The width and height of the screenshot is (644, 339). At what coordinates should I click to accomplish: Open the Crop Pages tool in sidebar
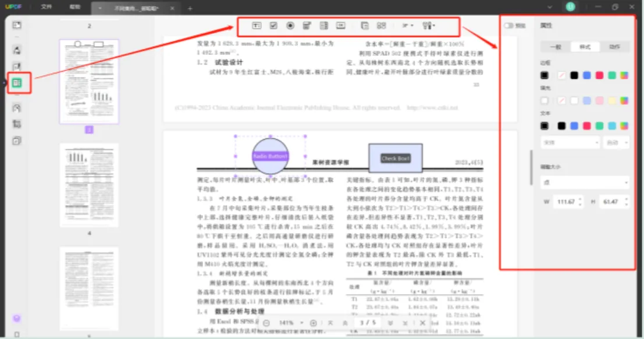(x=17, y=124)
